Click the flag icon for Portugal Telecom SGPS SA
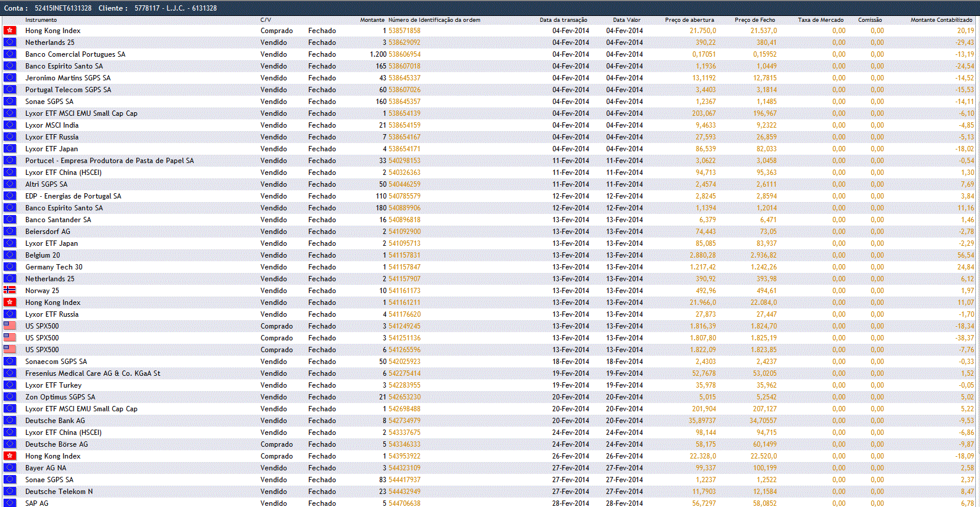Screen dimensions: 980x507 [9, 89]
